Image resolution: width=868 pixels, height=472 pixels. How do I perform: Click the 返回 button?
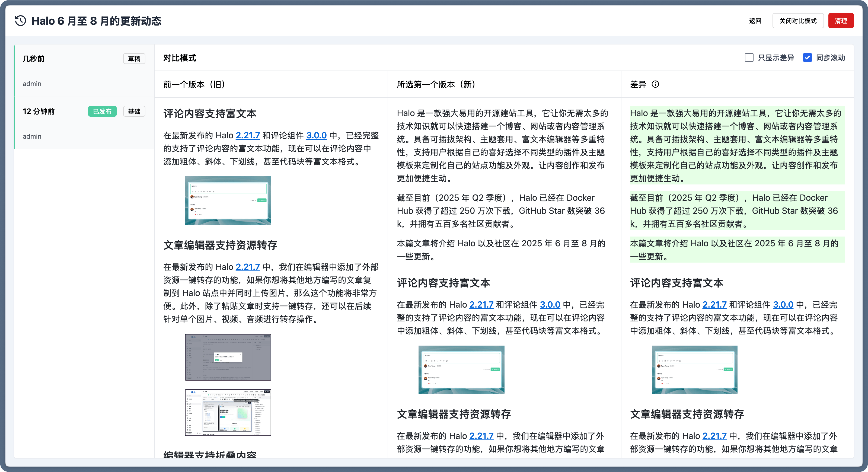[755, 21]
